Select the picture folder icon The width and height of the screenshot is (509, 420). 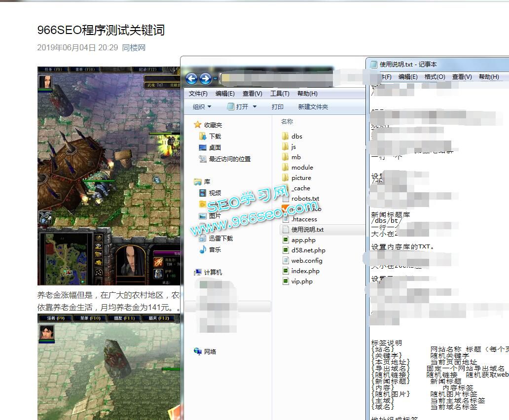click(286, 178)
